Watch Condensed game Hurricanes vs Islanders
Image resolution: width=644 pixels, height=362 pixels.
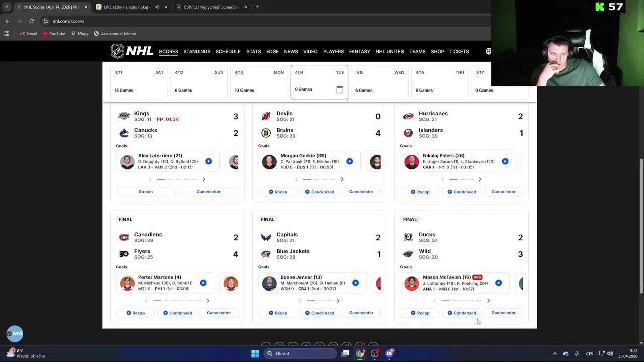(462, 192)
